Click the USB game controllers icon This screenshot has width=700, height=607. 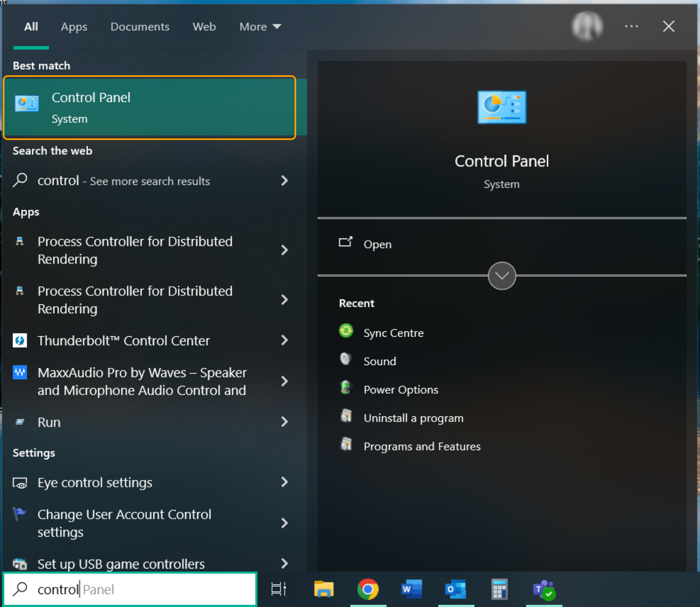pos(20,564)
